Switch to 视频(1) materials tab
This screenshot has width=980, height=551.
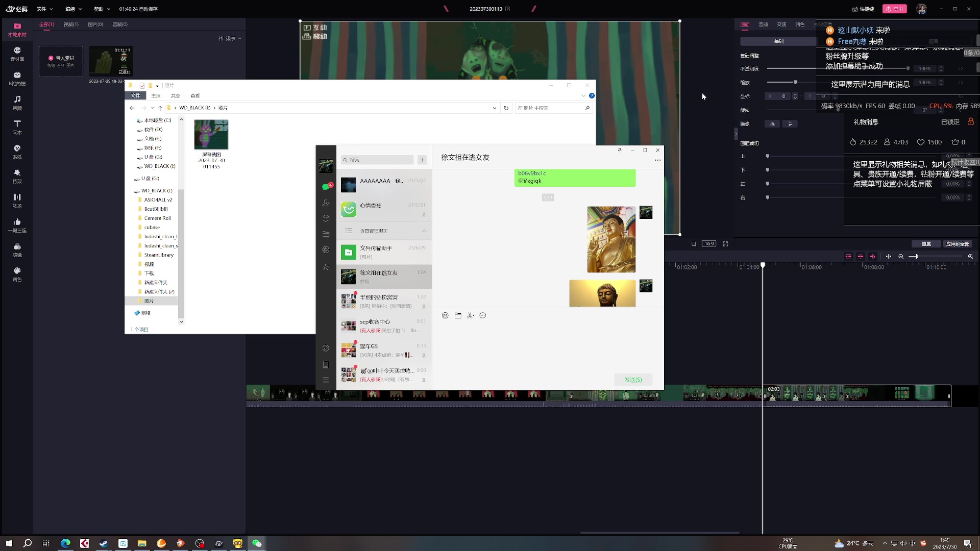pyautogui.click(x=71, y=24)
